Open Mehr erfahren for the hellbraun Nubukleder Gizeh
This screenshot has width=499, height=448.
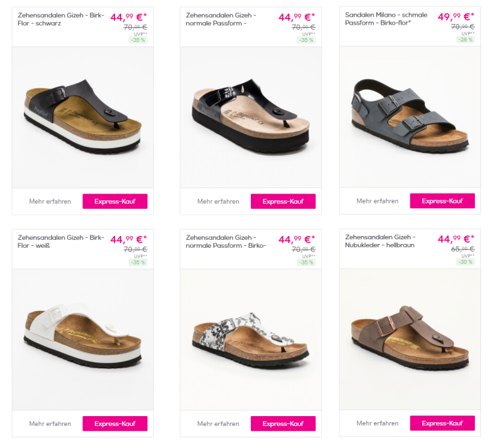coord(377,423)
